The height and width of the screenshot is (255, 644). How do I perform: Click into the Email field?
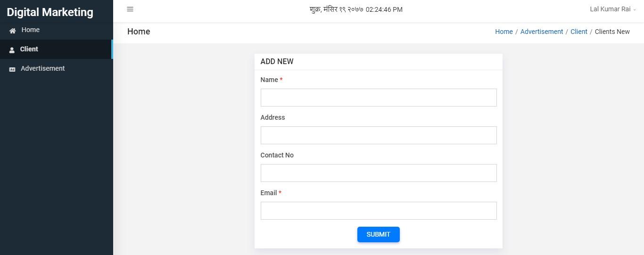tap(379, 211)
